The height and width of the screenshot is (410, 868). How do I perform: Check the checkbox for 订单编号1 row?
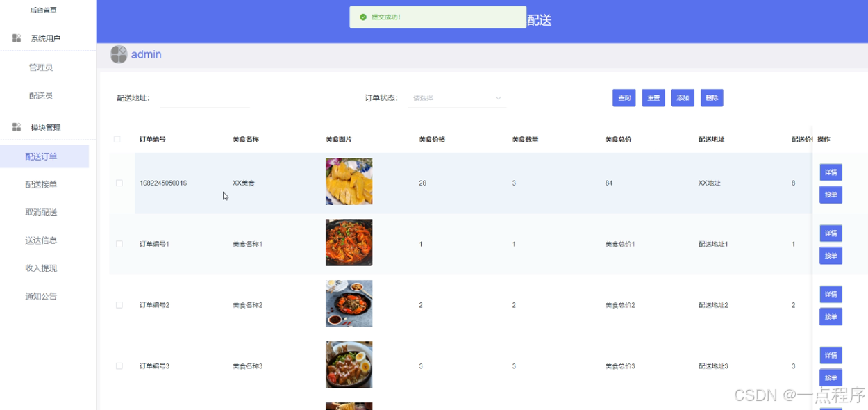pos(118,243)
